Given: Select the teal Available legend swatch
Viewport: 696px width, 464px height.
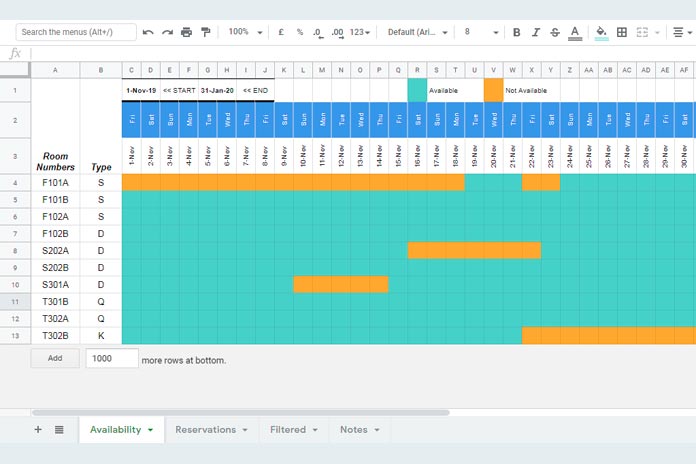Looking at the screenshot, I should [417, 90].
